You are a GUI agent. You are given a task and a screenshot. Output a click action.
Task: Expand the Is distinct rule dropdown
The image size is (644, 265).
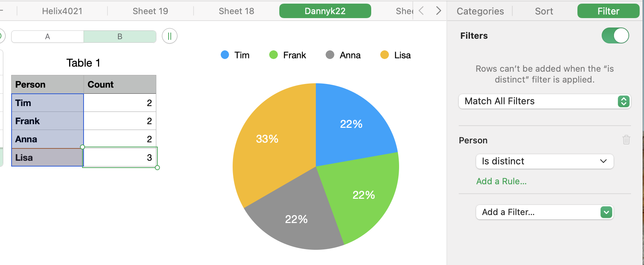point(545,161)
